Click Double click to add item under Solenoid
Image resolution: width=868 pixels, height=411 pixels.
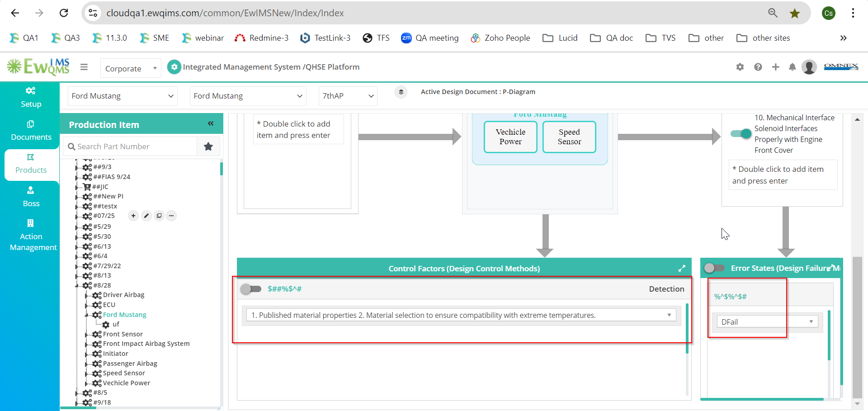[x=783, y=175]
